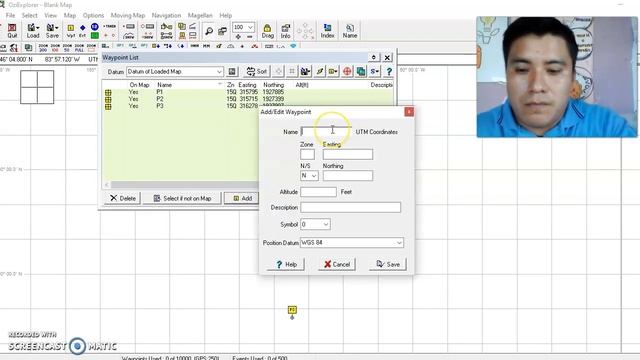
Task: Open the Select menu
Action: [29, 15]
